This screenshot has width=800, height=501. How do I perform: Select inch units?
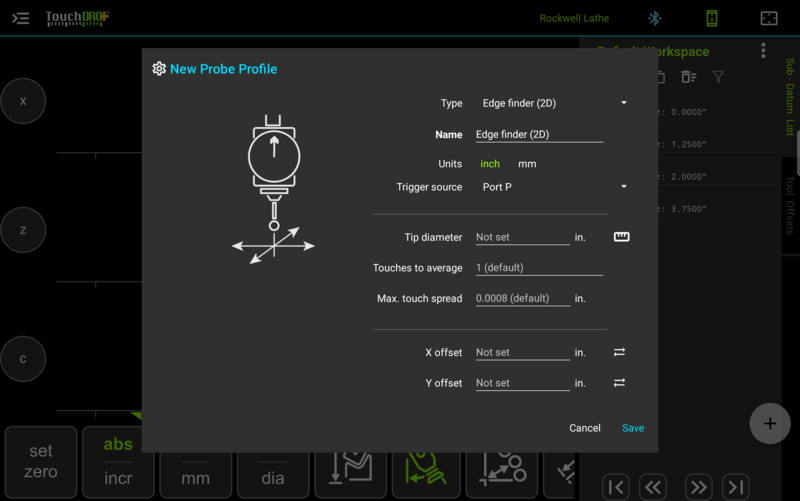[490, 164]
